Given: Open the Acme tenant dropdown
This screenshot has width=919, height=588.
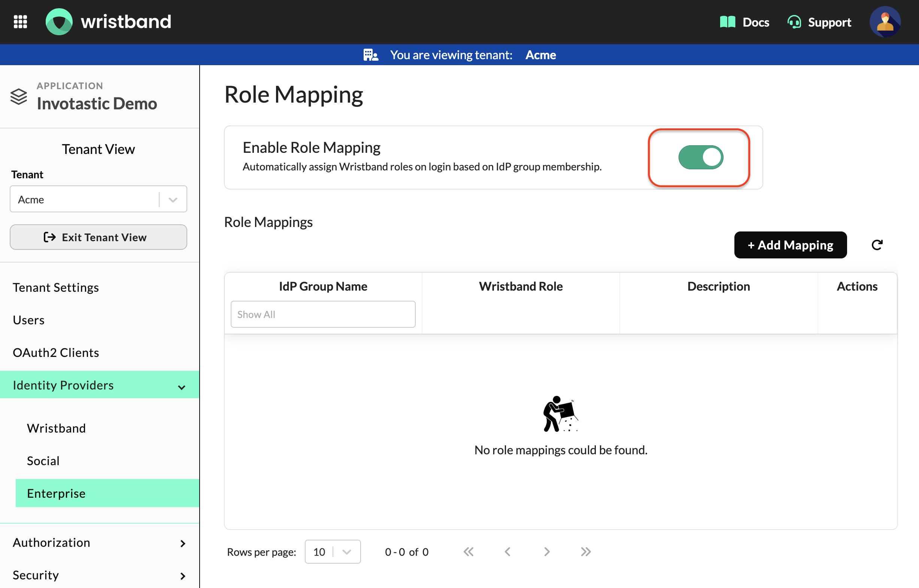Looking at the screenshot, I should point(98,199).
